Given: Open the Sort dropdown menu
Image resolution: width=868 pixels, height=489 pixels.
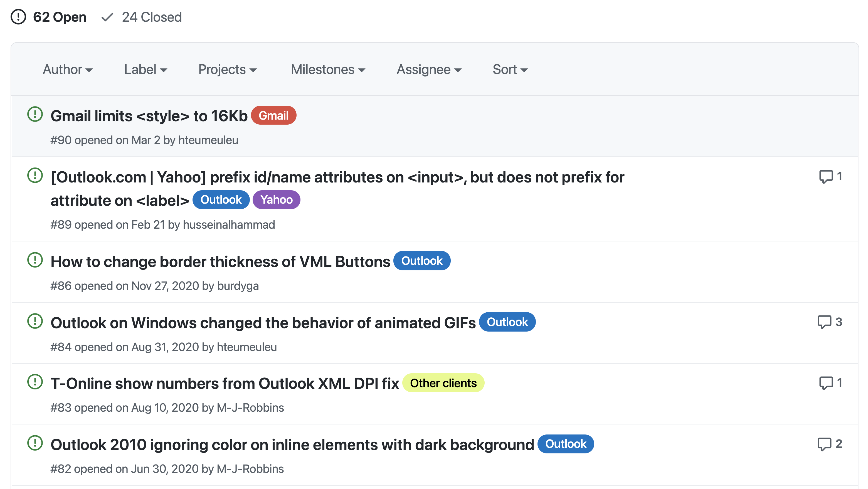Looking at the screenshot, I should pyautogui.click(x=509, y=70).
